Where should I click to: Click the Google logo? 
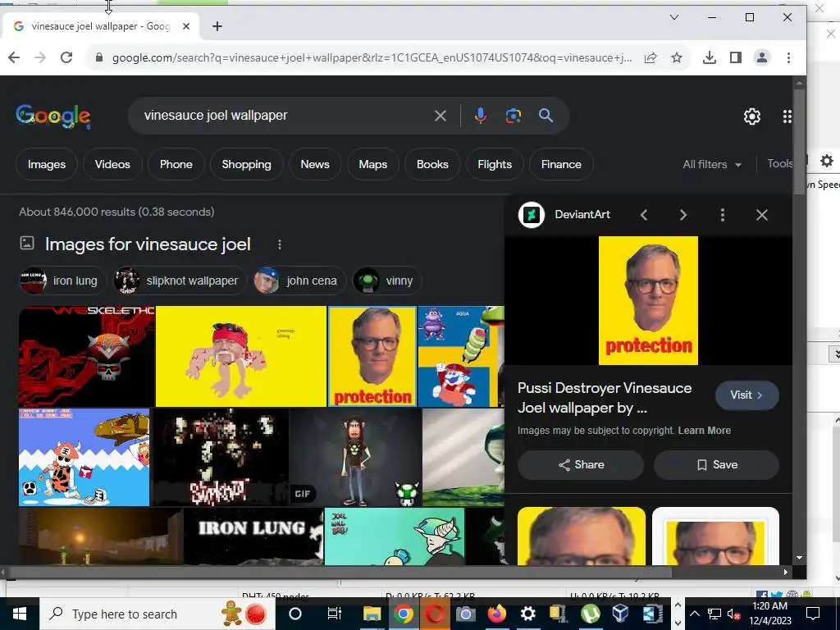(53, 116)
